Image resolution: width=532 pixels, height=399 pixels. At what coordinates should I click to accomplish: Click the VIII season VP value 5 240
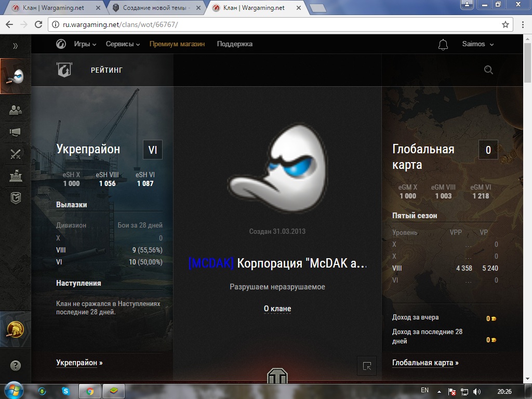pyautogui.click(x=490, y=269)
